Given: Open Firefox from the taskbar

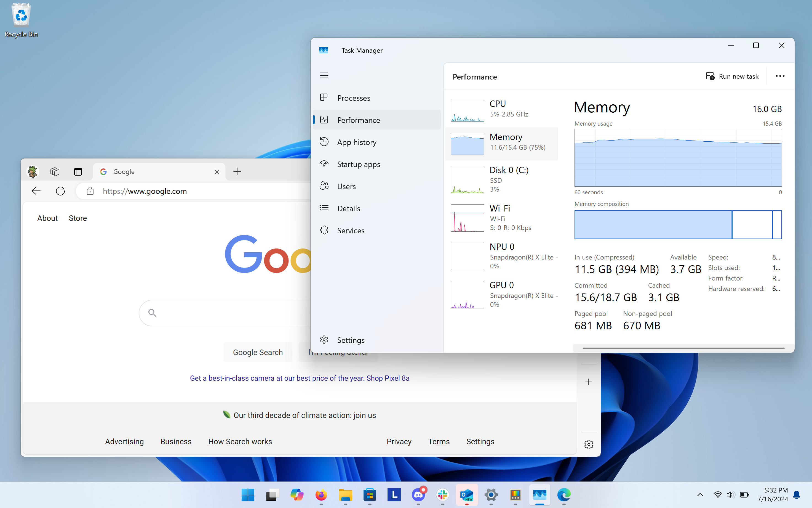Looking at the screenshot, I should tap(321, 494).
